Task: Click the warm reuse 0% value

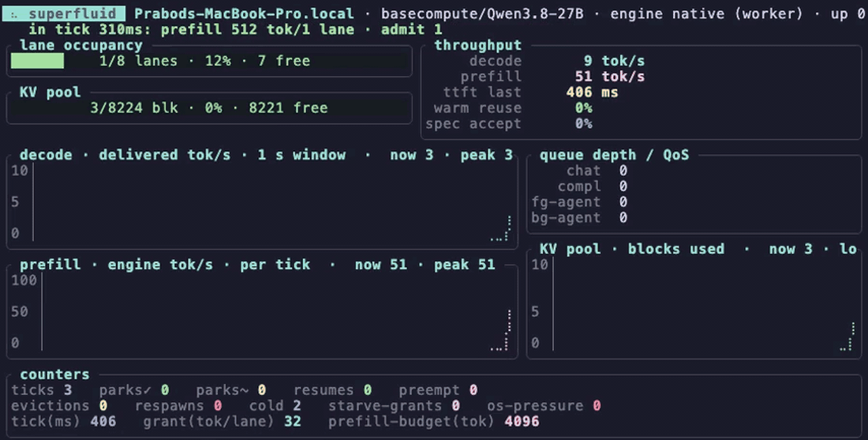Action: point(583,107)
